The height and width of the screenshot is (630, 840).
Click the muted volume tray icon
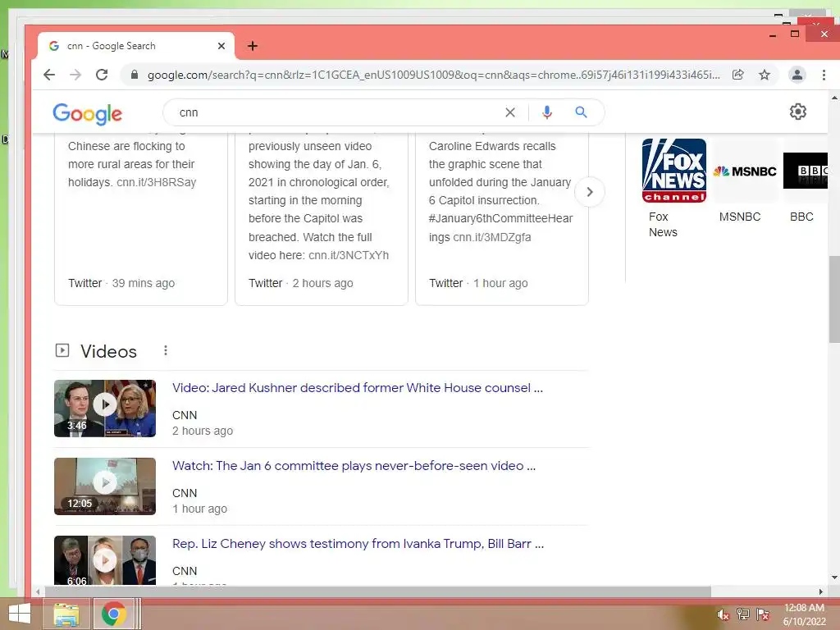[724, 614]
